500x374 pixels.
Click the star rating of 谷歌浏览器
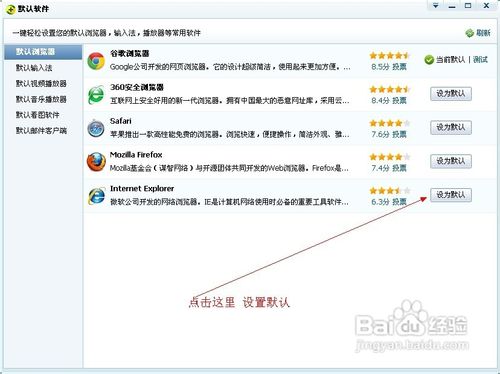click(x=390, y=55)
